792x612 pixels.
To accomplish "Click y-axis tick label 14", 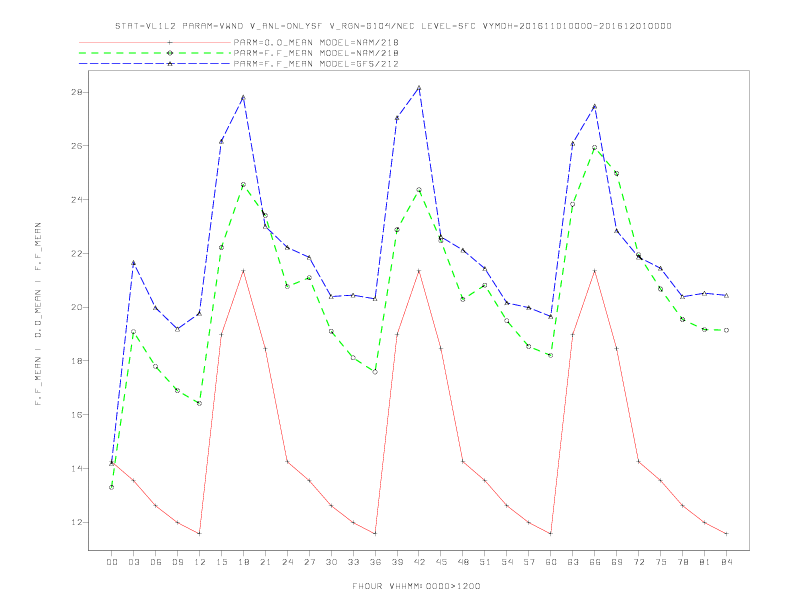I will (x=77, y=469).
